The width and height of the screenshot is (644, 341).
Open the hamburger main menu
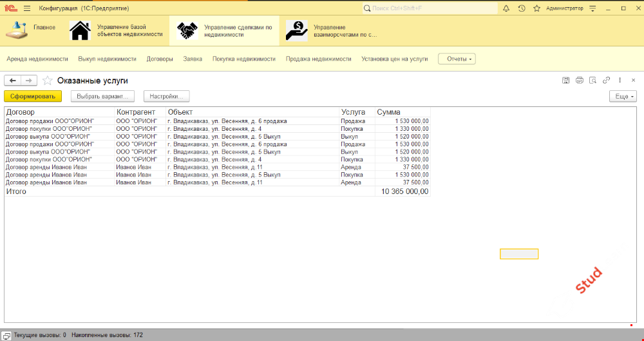click(x=27, y=8)
